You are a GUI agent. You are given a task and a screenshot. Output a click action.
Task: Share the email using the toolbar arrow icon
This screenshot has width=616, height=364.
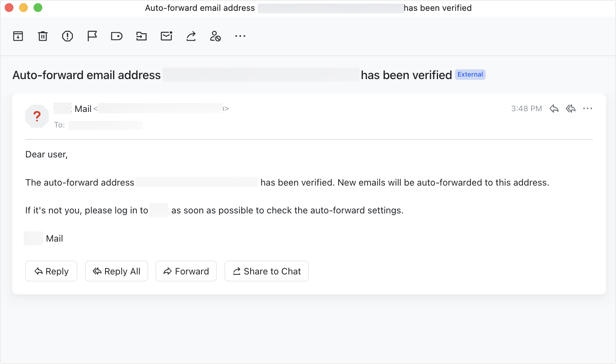pyautogui.click(x=191, y=36)
